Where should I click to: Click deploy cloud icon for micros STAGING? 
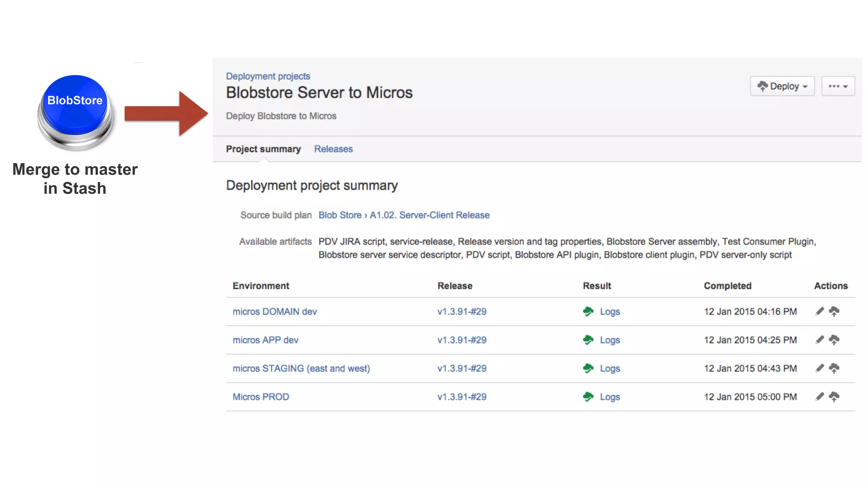click(834, 368)
